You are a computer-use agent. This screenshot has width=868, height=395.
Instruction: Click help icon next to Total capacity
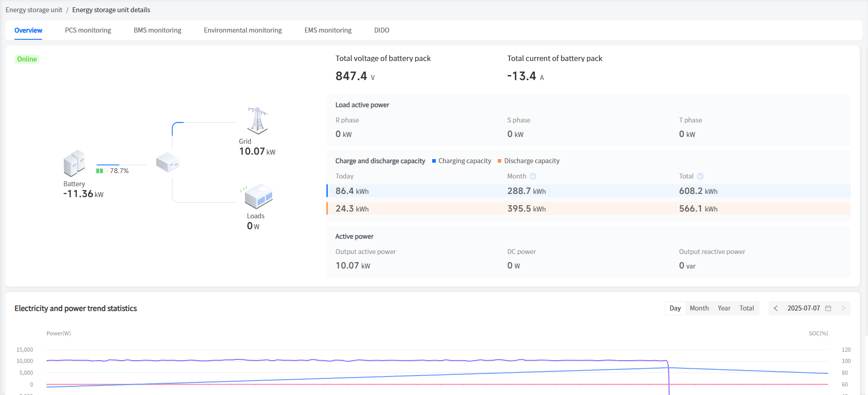click(700, 176)
